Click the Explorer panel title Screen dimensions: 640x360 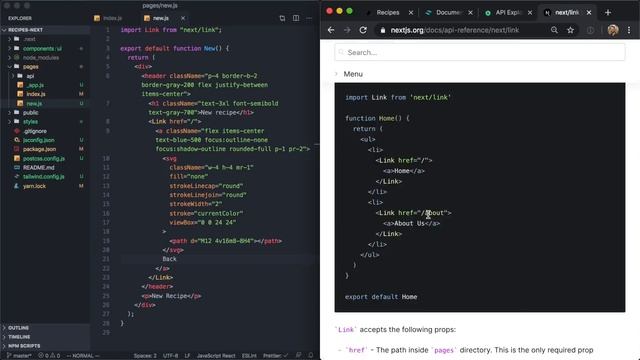pyautogui.click(x=20, y=18)
